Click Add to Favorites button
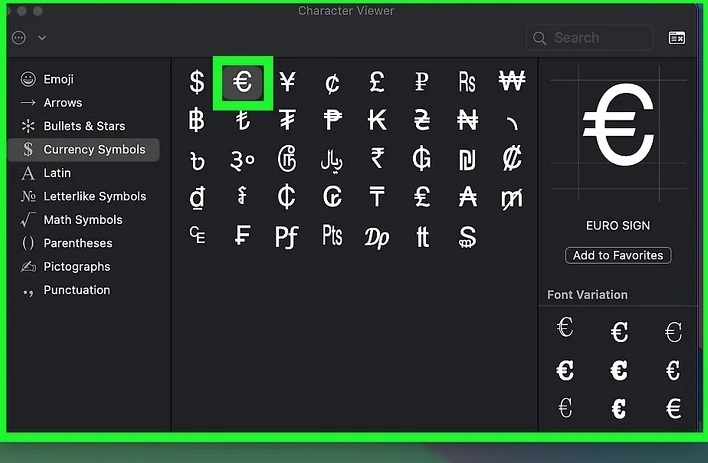This screenshot has height=463, width=708. (x=618, y=255)
